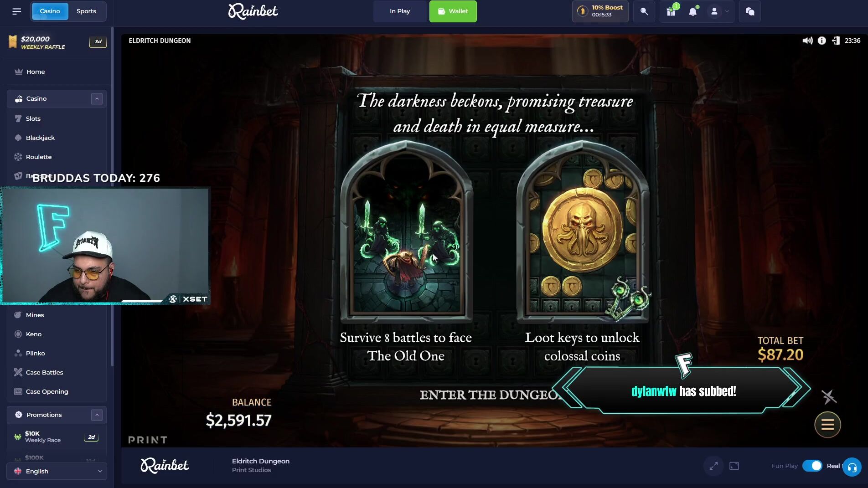
Task: Toggle the sidebar hamburger menu
Action: click(x=17, y=11)
